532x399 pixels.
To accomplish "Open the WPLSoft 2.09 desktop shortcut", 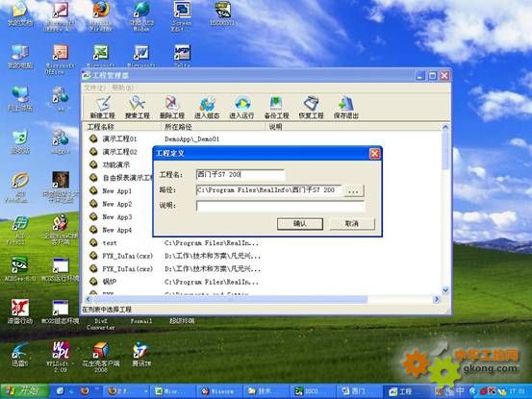I will [x=61, y=356].
